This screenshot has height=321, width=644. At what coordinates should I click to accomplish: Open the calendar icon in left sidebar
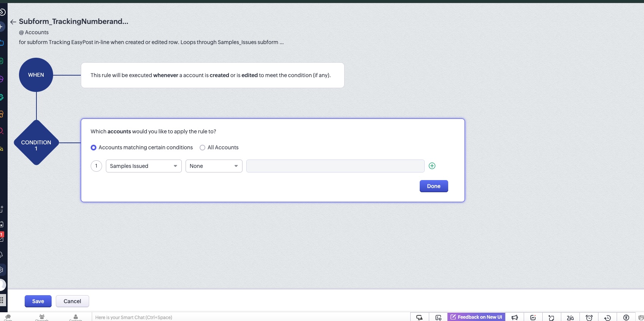2,224
